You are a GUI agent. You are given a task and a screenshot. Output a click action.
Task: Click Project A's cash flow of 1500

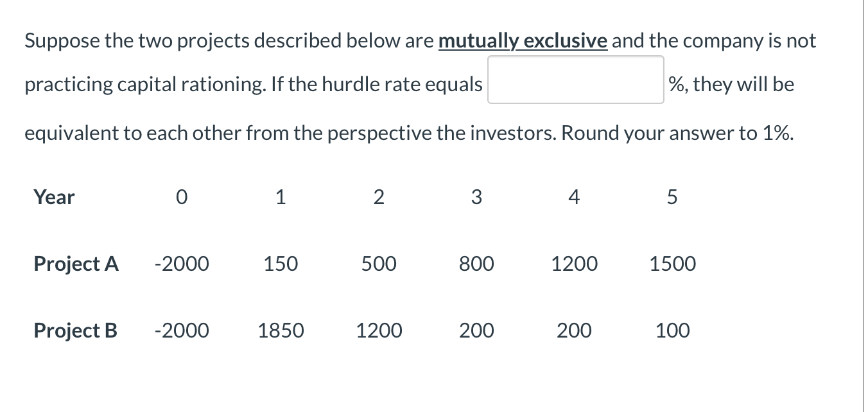(x=672, y=264)
